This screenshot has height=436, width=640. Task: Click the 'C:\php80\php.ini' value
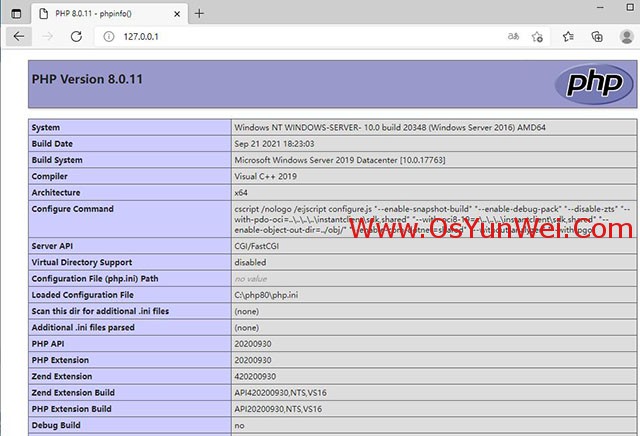click(266, 295)
